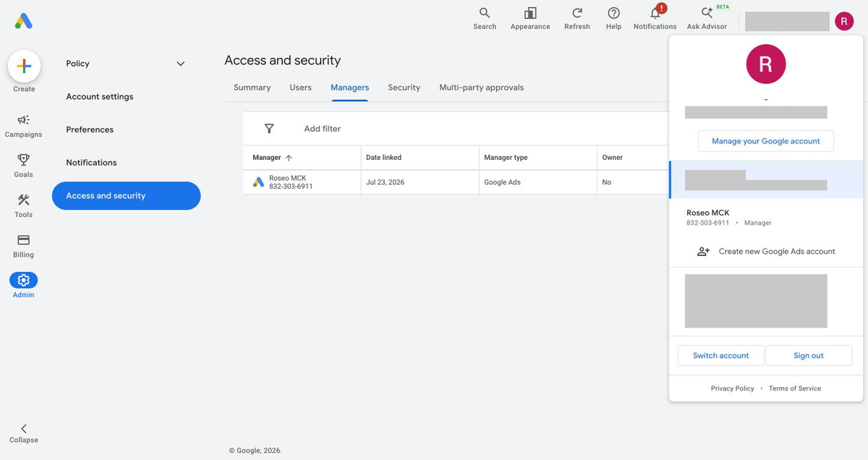The width and height of the screenshot is (868, 460).
Task: Click the Google Ads logo
Action: click(23, 21)
